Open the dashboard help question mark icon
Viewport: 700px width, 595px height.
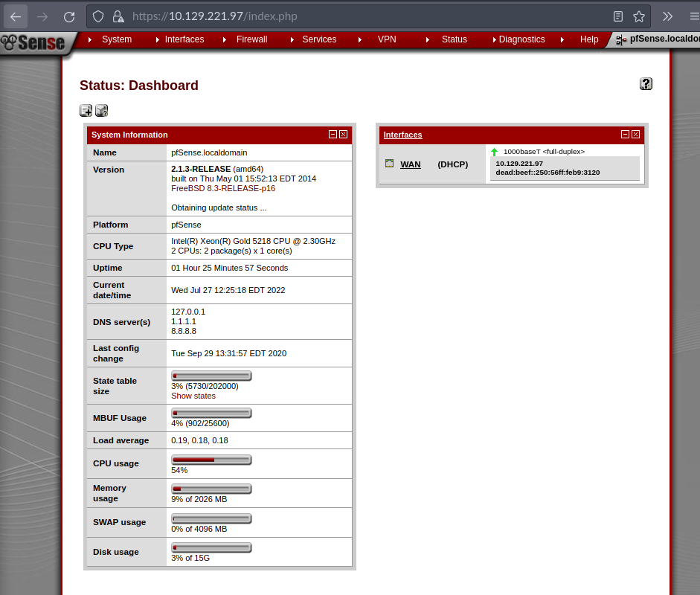coord(646,84)
